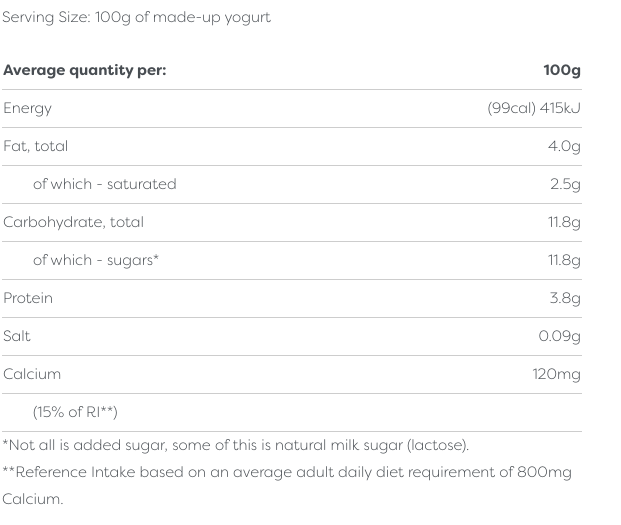Click 'of which - saturated' label
The width and height of the screenshot is (621, 525).
[104, 184]
